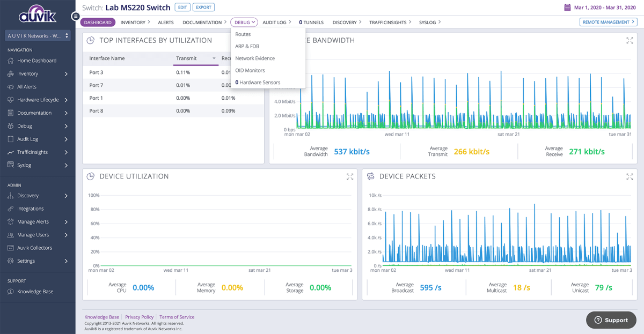Click the All Alerts megaphone icon

pos(11,87)
